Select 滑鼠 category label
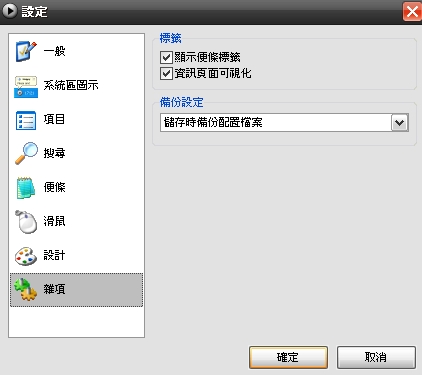This screenshot has height=375, width=422. (x=54, y=221)
